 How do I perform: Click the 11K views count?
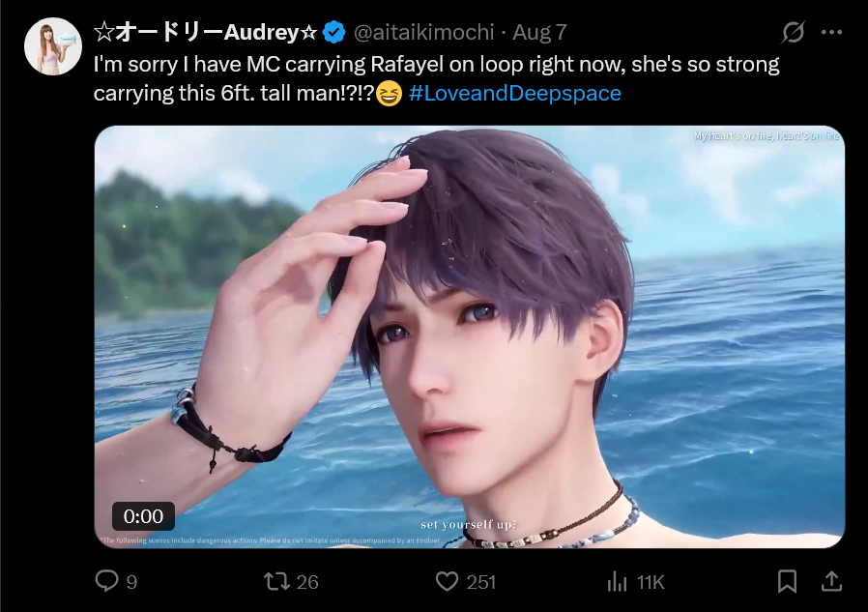click(x=651, y=582)
